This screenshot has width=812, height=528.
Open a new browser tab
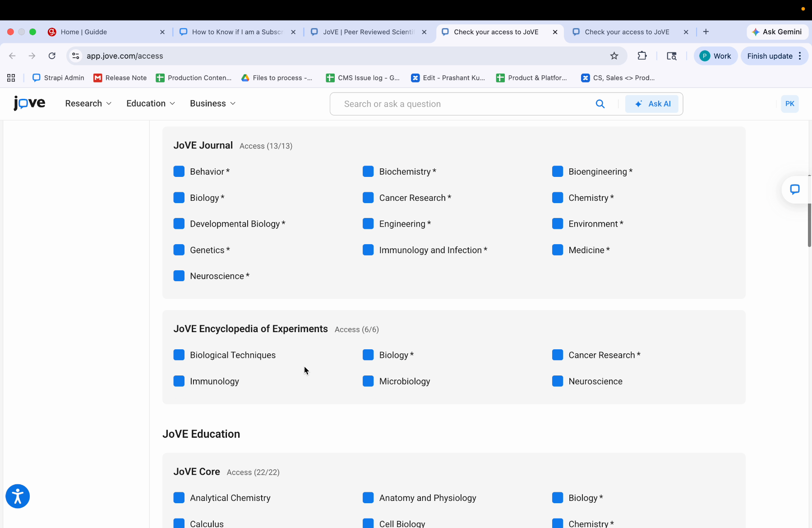tap(706, 32)
